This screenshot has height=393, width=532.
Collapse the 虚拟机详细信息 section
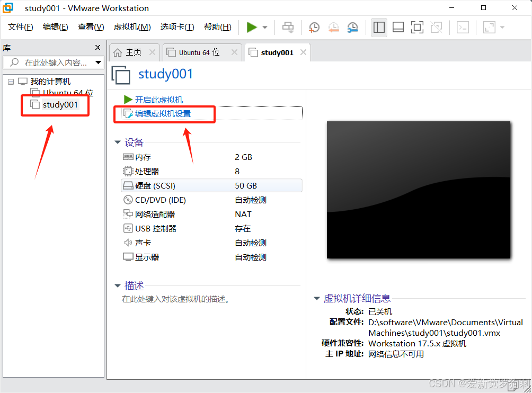[x=316, y=298]
